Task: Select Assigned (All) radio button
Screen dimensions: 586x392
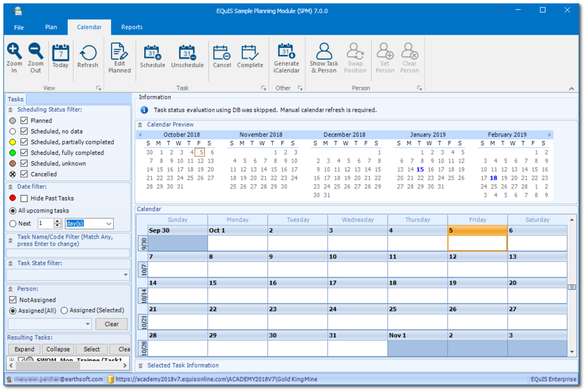Action: click(12, 311)
